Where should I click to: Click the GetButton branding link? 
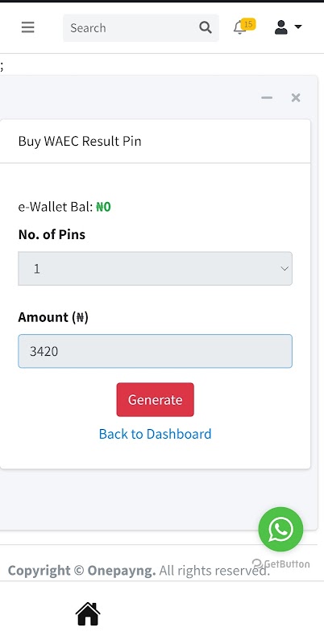[x=280, y=564]
